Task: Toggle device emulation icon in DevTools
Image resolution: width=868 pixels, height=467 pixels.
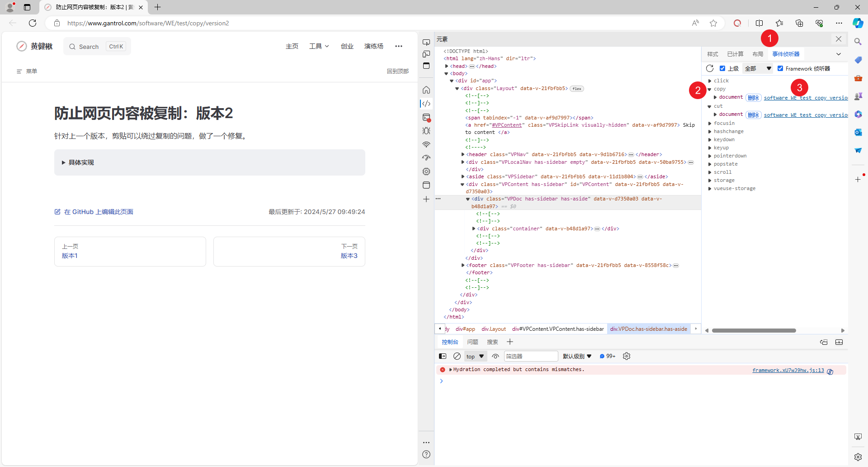Action: click(x=426, y=54)
